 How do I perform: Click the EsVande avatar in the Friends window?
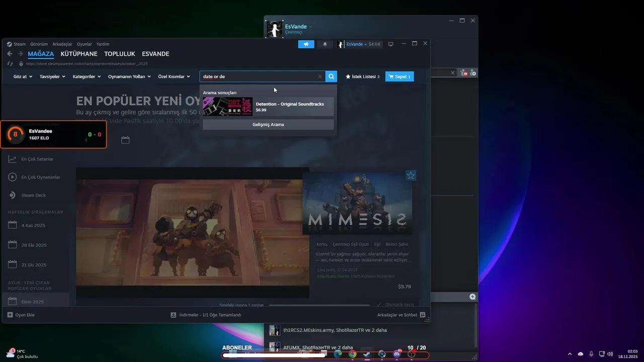pyautogui.click(x=274, y=29)
